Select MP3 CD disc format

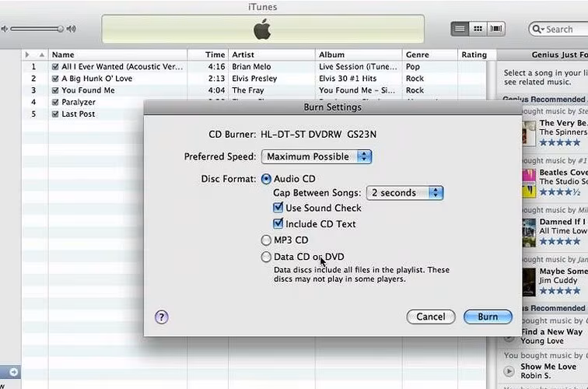266,240
